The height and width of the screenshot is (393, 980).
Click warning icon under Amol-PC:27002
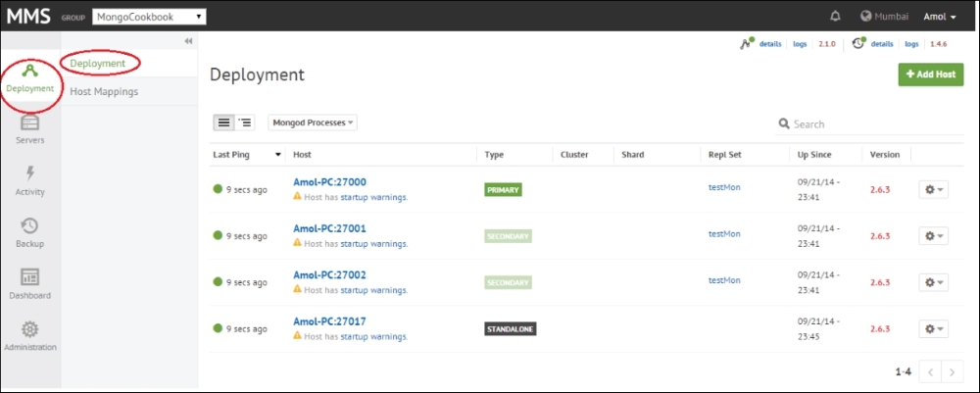(x=298, y=289)
